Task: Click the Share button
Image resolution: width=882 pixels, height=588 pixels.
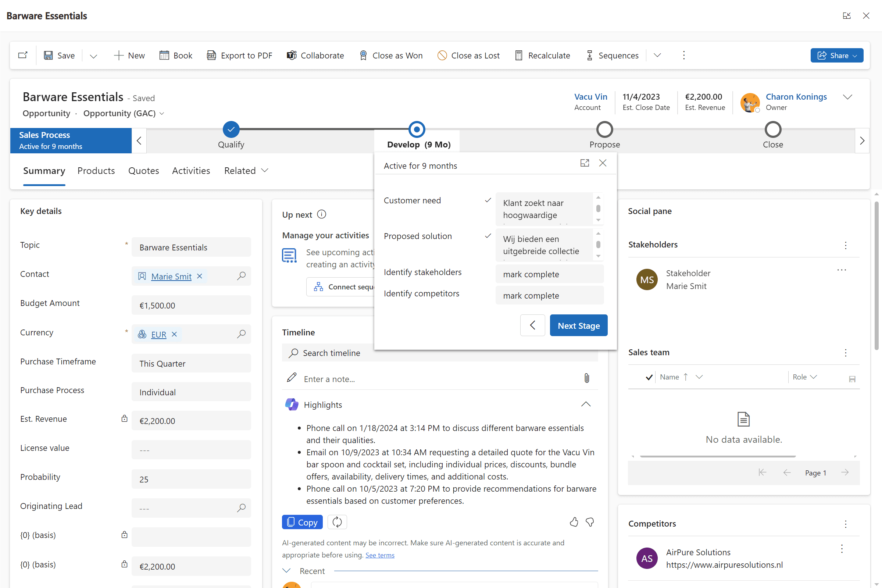Action: point(836,56)
